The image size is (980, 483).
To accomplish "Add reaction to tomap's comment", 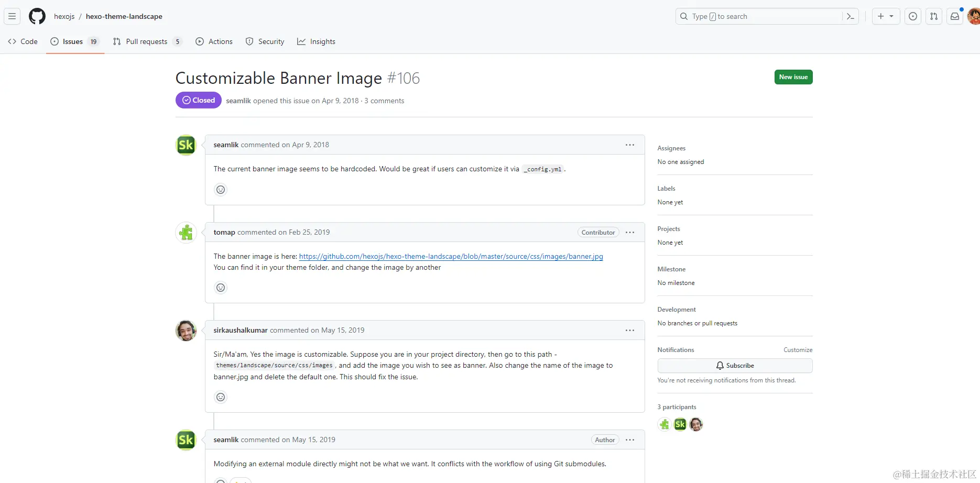I will pyautogui.click(x=221, y=288).
